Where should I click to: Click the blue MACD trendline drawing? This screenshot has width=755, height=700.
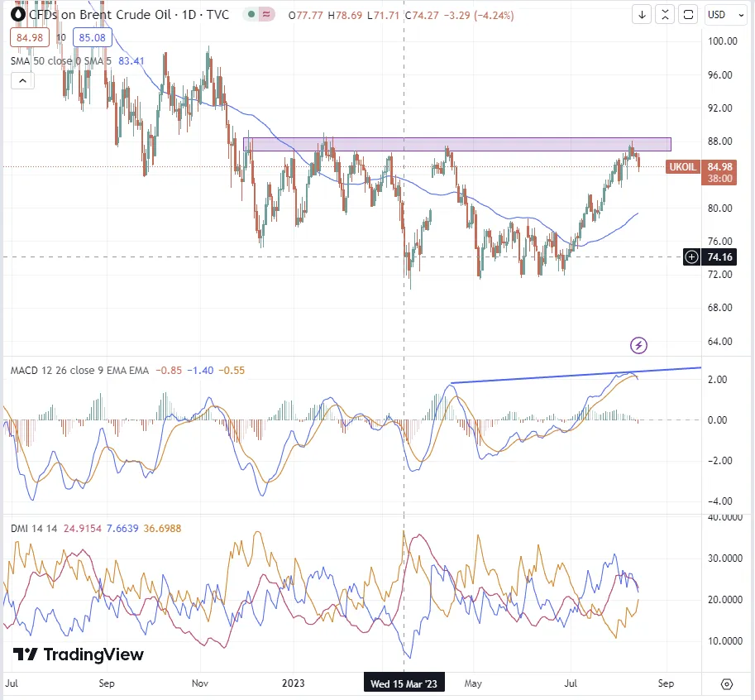pos(576,376)
